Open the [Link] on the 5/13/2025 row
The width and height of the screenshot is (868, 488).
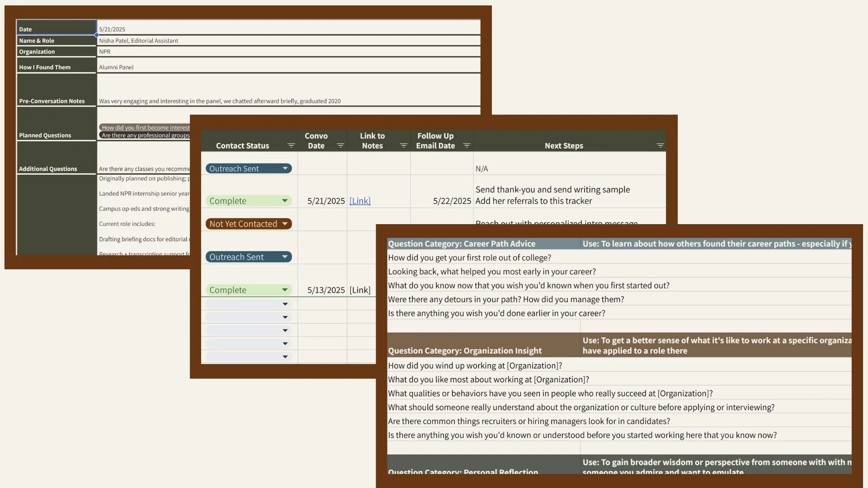[359, 290]
